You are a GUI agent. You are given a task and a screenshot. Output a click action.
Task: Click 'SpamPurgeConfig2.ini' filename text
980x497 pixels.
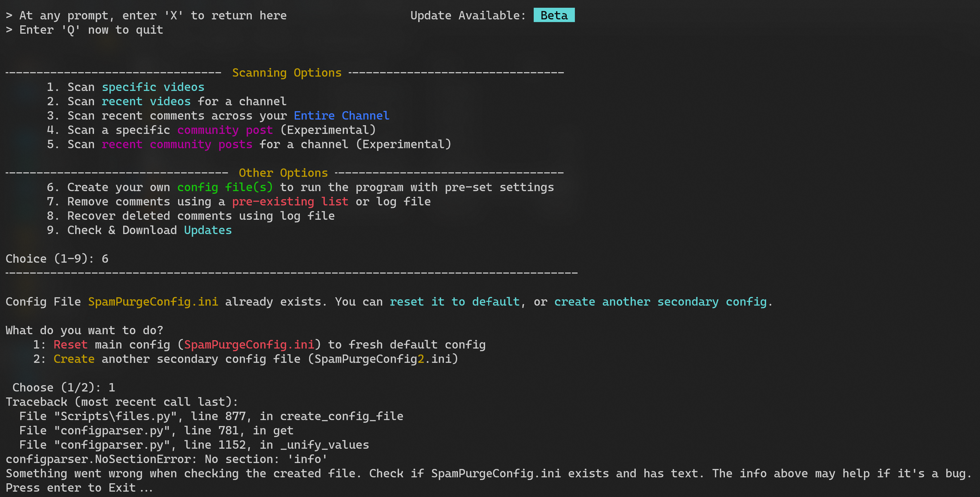[x=383, y=359]
